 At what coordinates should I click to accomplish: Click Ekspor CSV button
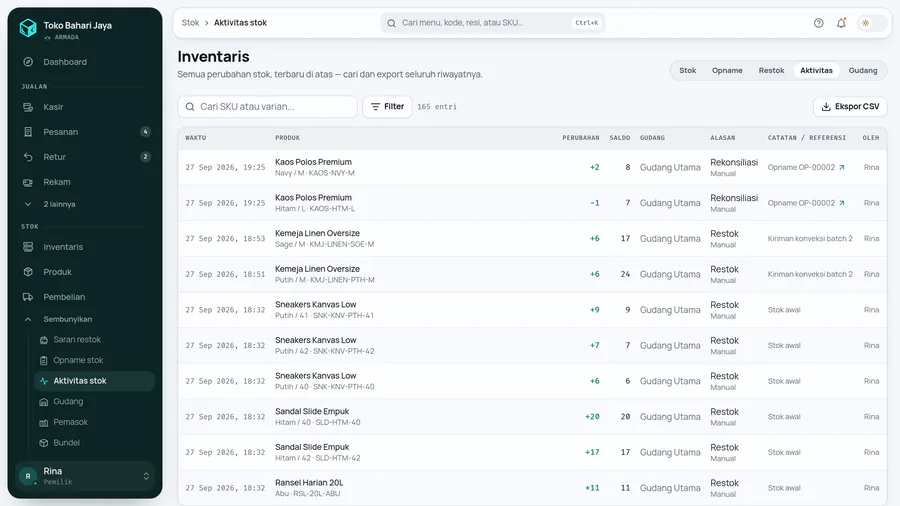(850, 107)
